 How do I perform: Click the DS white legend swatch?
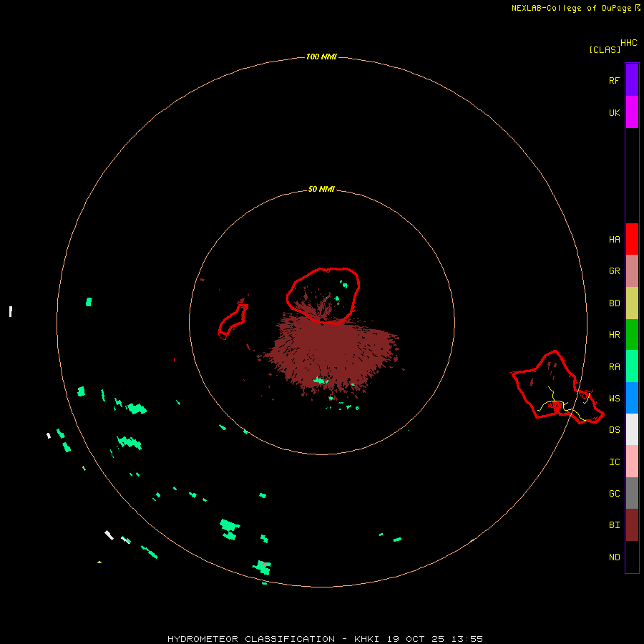[x=632, y=429]
